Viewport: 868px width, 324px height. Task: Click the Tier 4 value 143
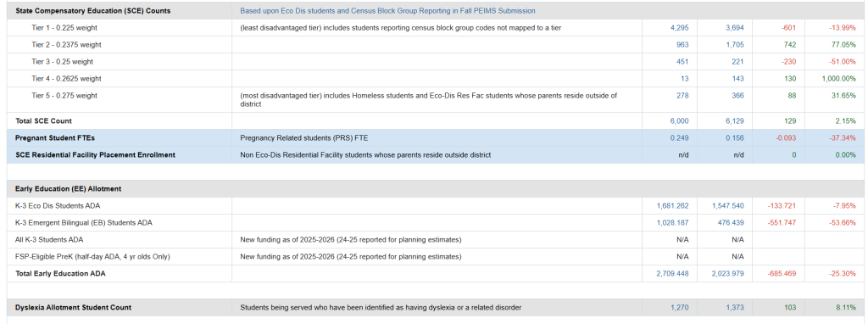(x=738, y=79)
